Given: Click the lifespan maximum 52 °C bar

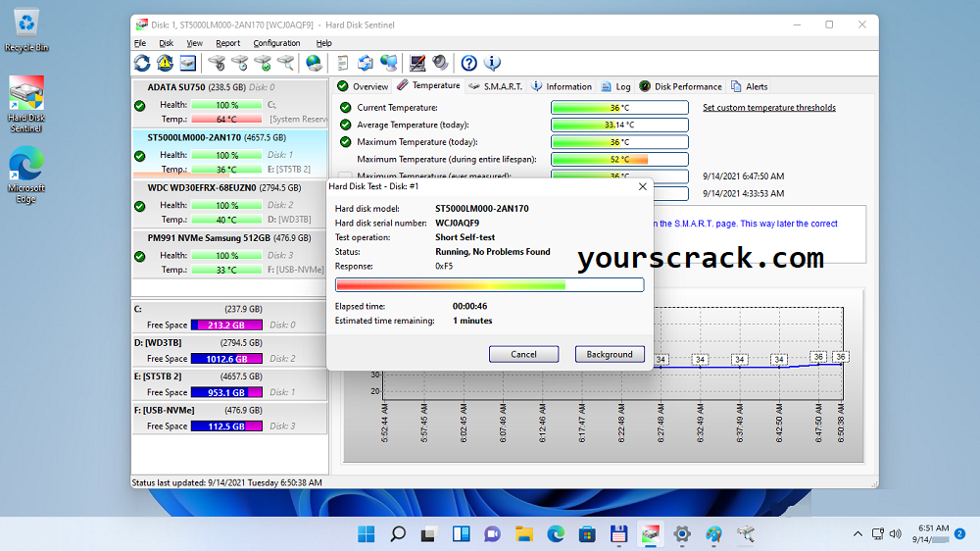Looking at the screenshot, I should (x=619, y=160).
